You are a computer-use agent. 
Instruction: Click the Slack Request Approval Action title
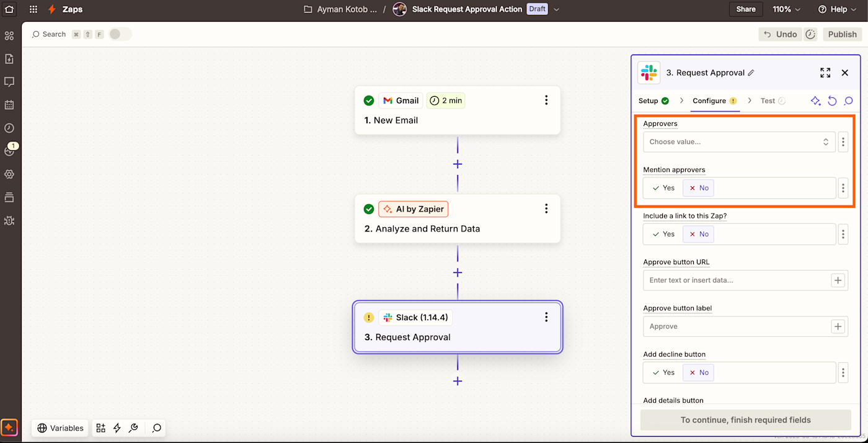click(467, 9)
